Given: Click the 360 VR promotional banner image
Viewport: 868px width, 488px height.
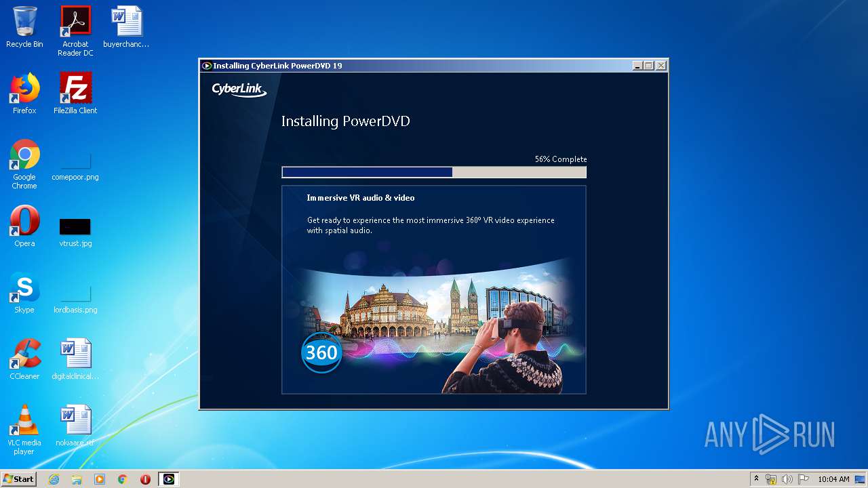Looking at the screenshot, I should pos(434,325).
